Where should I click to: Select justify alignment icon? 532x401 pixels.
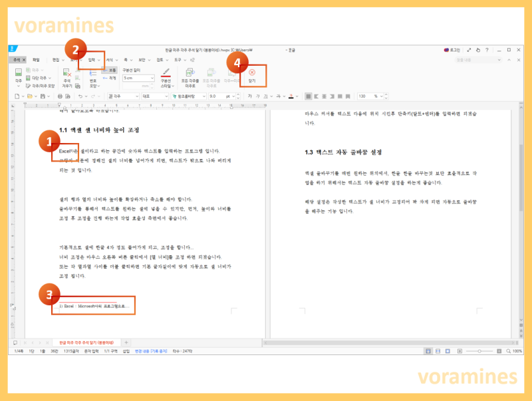pyautogui.click(x=308, y=96)
